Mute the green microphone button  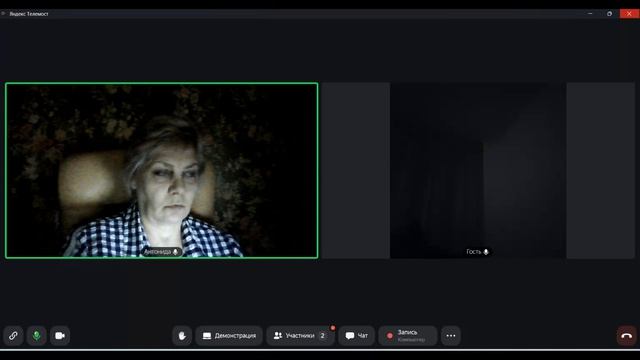pyautogui.click(x=36, y=336)
